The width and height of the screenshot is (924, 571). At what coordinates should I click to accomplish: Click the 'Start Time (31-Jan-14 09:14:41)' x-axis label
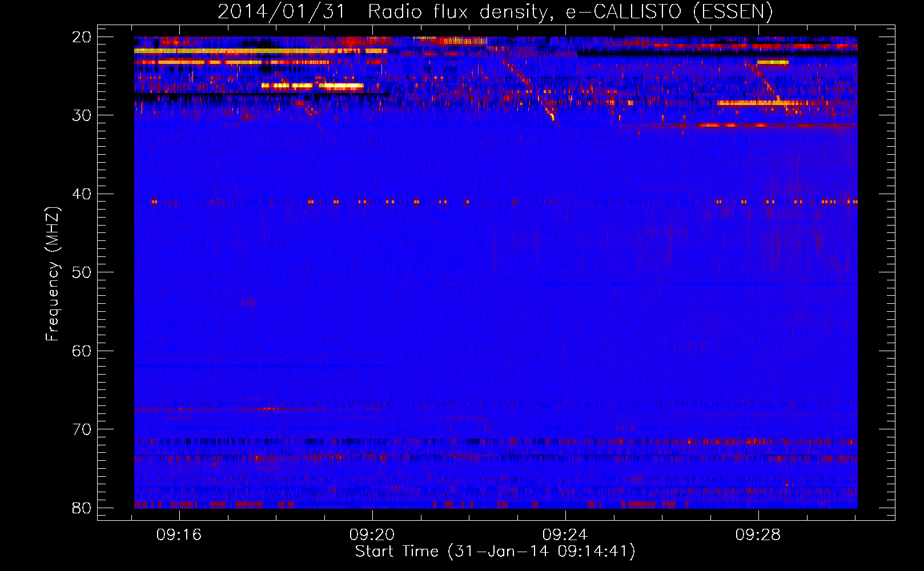(495, 552)
